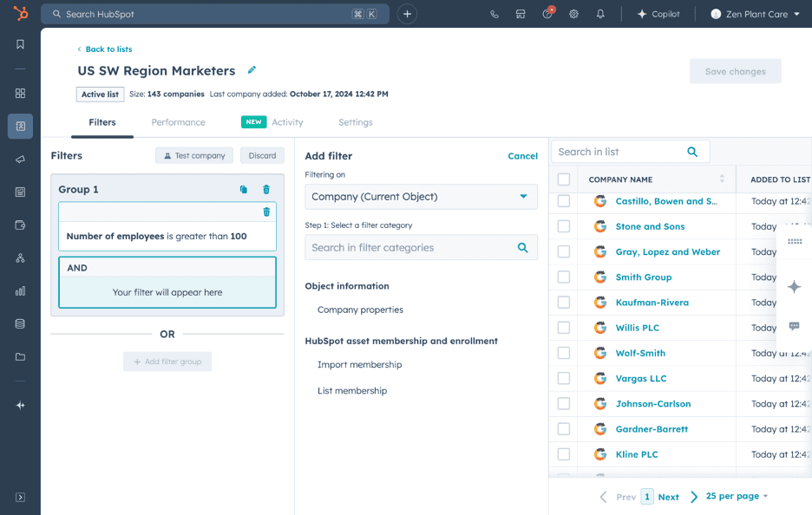Clone Group 1 using the copy icon
812x515 pixels.
click(246, 189)
